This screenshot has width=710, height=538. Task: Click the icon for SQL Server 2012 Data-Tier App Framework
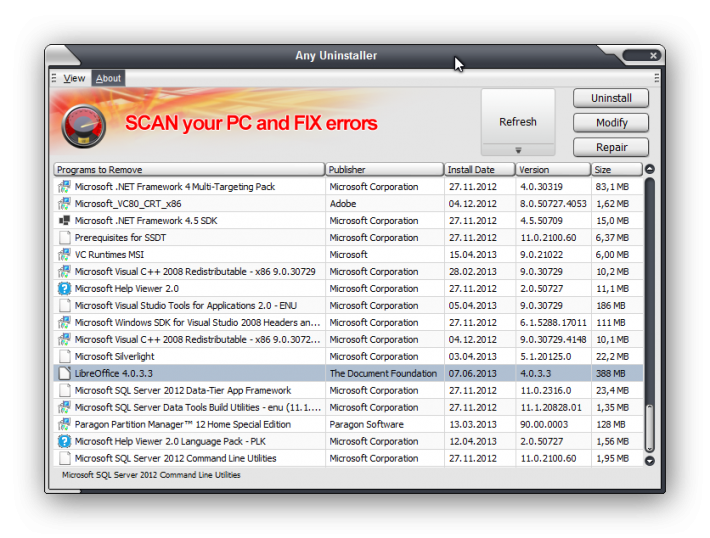click(65, 390)
